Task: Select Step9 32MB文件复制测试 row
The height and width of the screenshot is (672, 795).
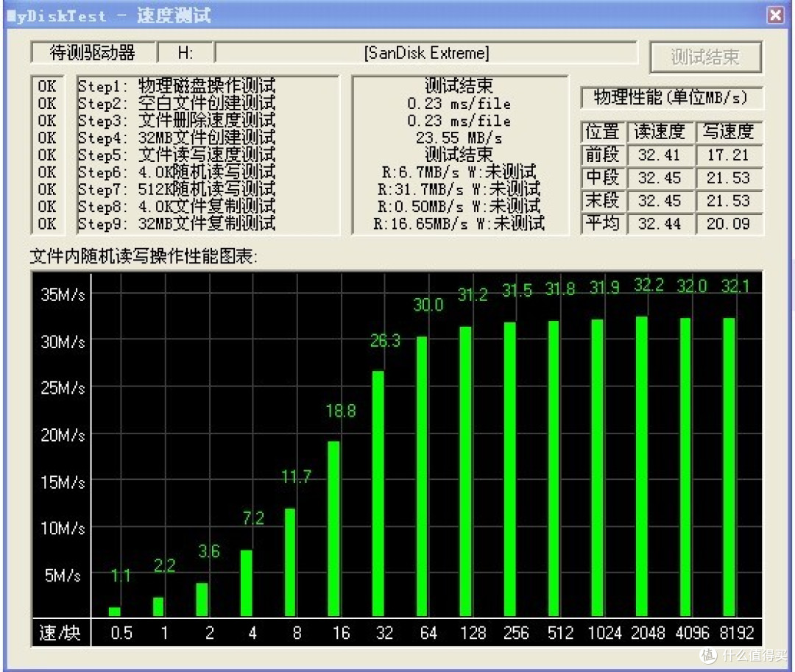Action: 177,224
